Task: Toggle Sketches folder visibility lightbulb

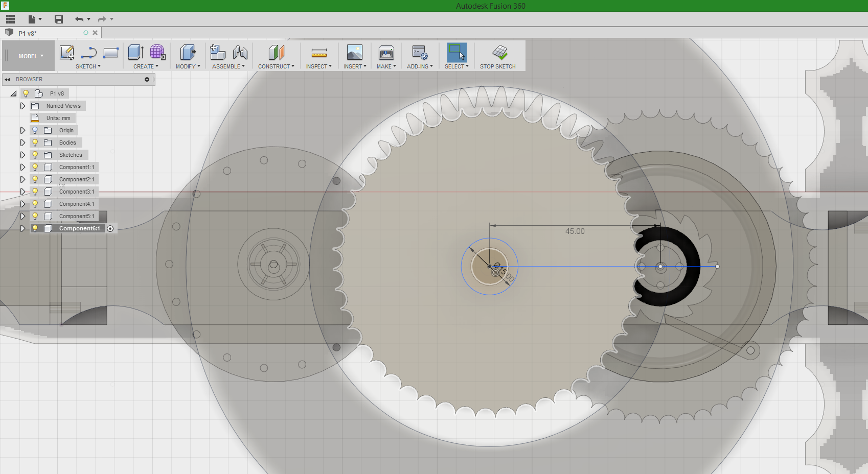Action: (35, 155)
